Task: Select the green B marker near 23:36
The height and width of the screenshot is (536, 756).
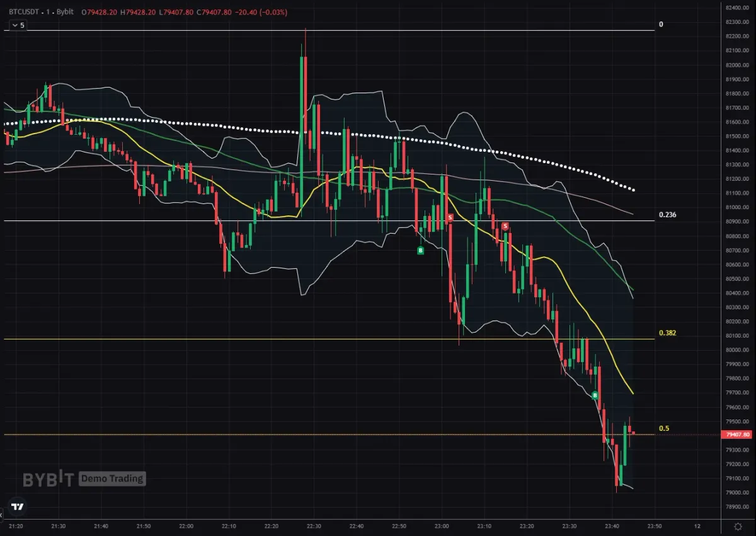Action: coord(595,395)
